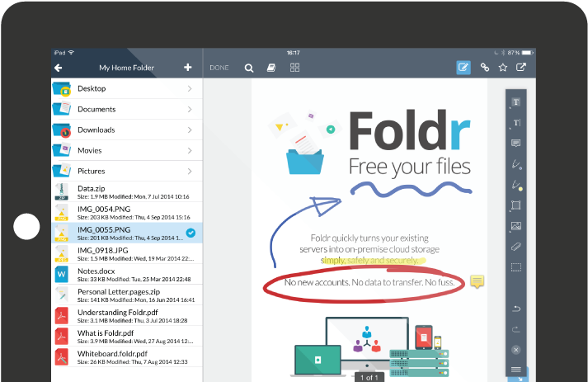Screen dimensions: 588x382
Task: Select the text annotation tool
Action: pos(516,102)
